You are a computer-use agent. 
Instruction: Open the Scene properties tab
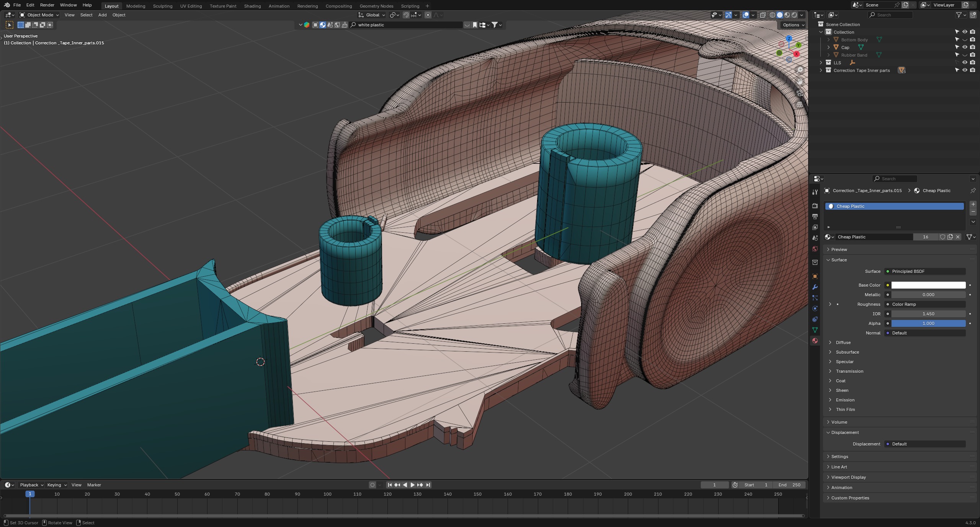[x=815, y=238]
